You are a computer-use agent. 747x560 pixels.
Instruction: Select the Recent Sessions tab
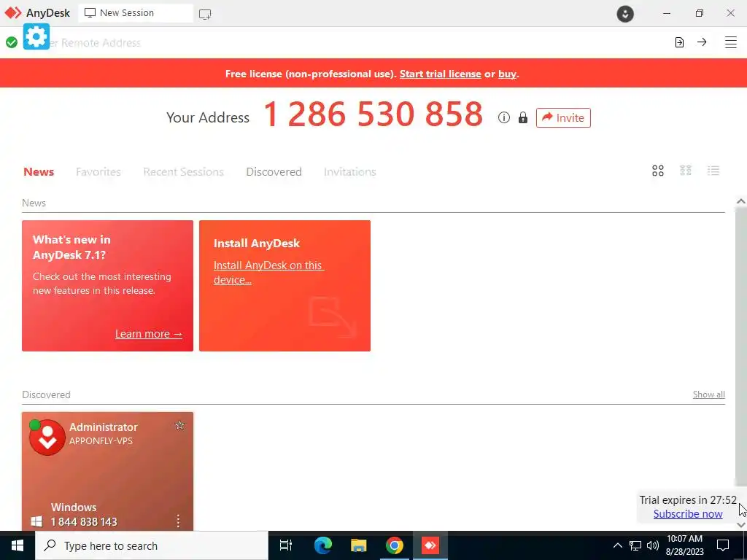coord(183,171)
